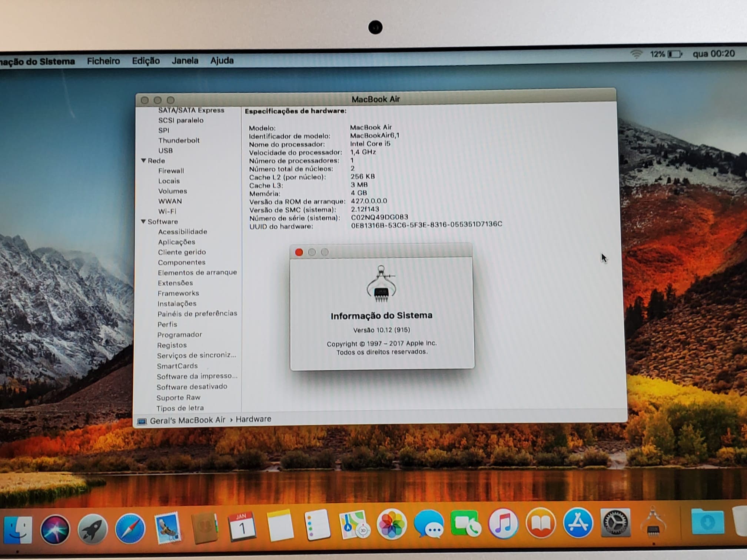
Task: Click Wi-Fi status icon in menu bar
Action: pos(636,54)
